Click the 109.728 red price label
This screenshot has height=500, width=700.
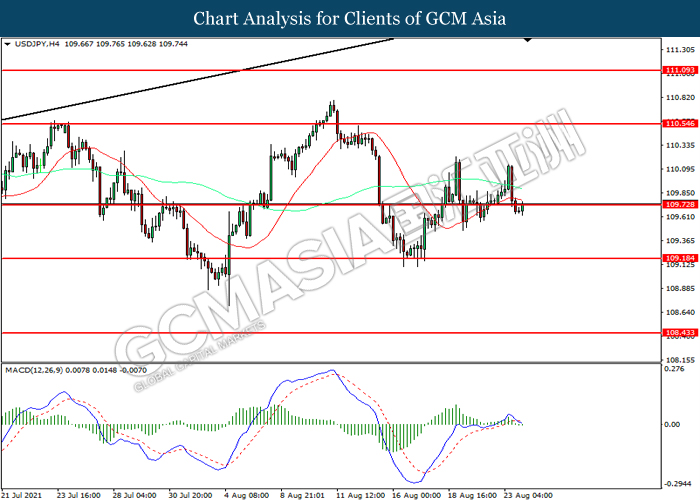(x=680, y=204)
